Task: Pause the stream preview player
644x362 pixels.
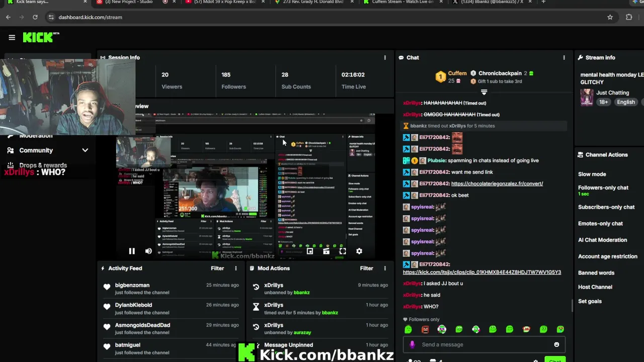Action: pos(132,251)
